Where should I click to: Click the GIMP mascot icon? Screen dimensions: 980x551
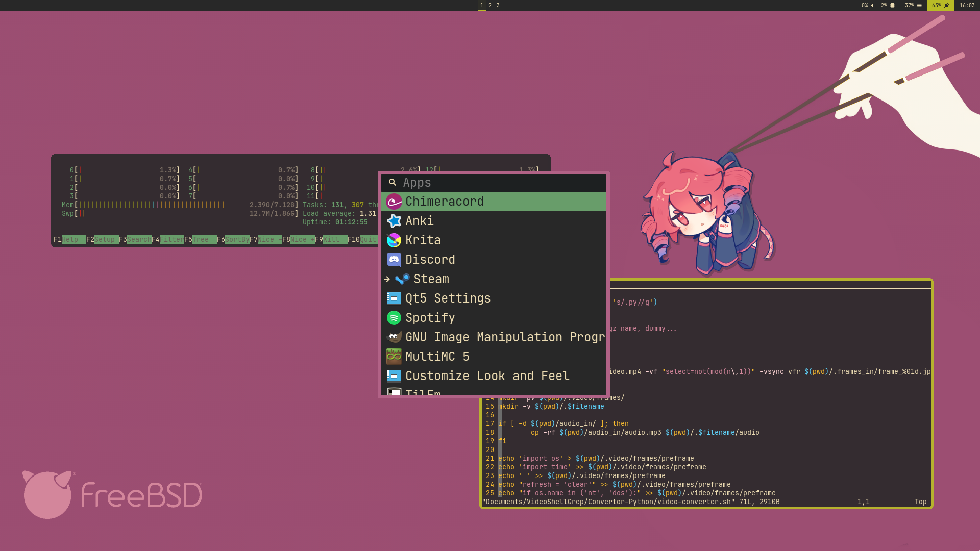[394, 337]
